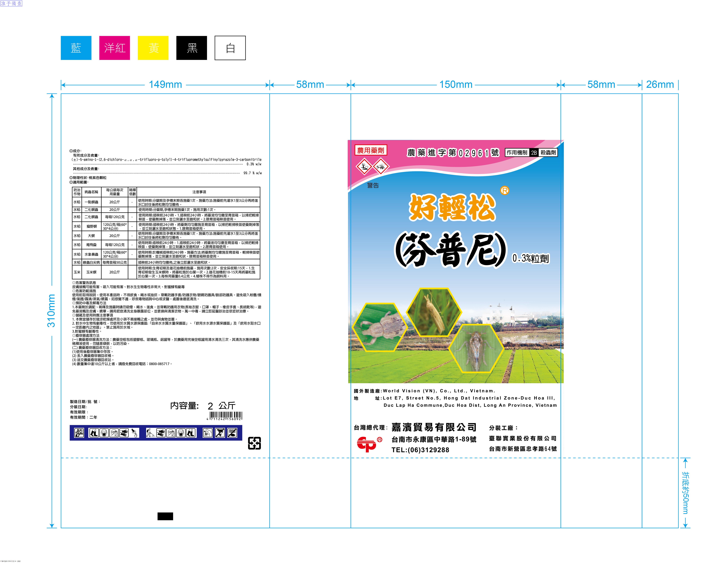Click the orange ® mark beside 好輕松
The image size is (728, 563).
tap(505, 190)
